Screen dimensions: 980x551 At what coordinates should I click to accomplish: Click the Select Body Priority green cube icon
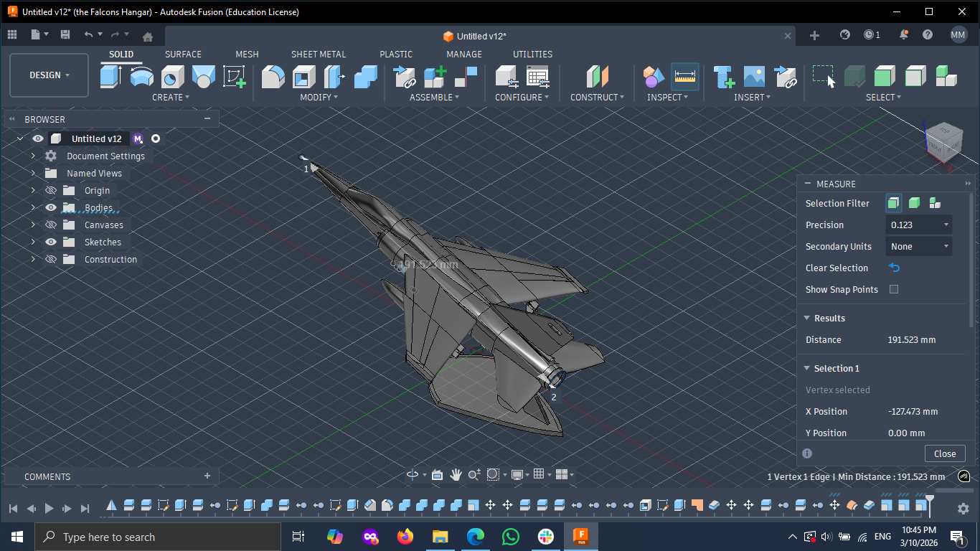(x=885, y=76)
